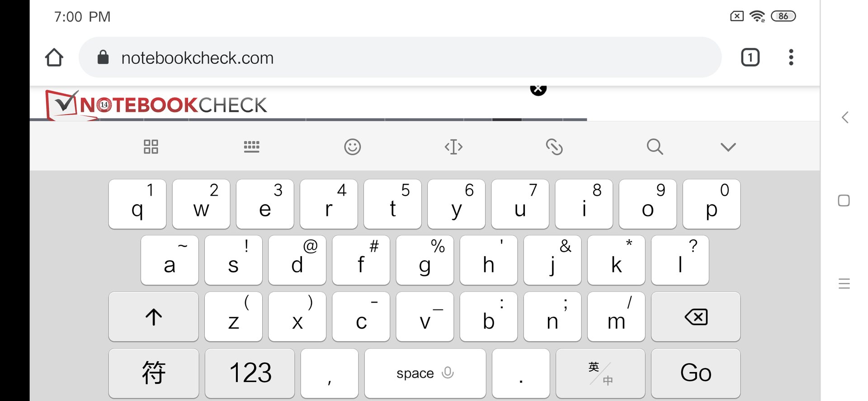Open the tab switcher showing 1 tab

pos(750,57)
